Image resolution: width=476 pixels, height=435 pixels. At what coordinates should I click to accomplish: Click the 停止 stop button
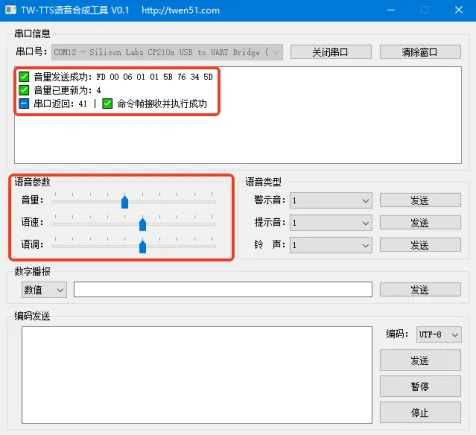(420, 413)
